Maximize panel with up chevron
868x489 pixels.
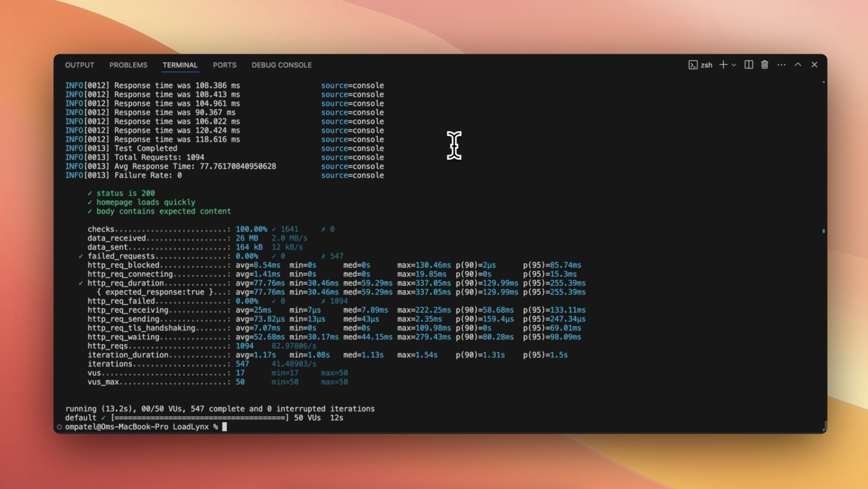798,65
